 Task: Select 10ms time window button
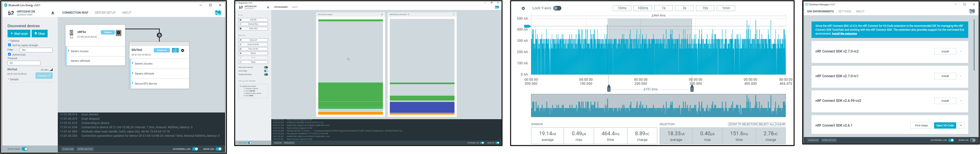tap(622, 8)
